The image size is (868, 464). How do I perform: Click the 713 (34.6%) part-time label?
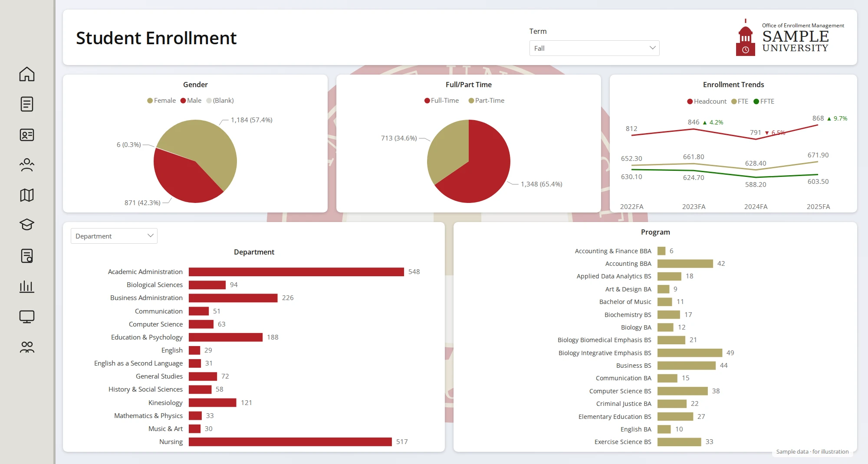pos(399,138)
